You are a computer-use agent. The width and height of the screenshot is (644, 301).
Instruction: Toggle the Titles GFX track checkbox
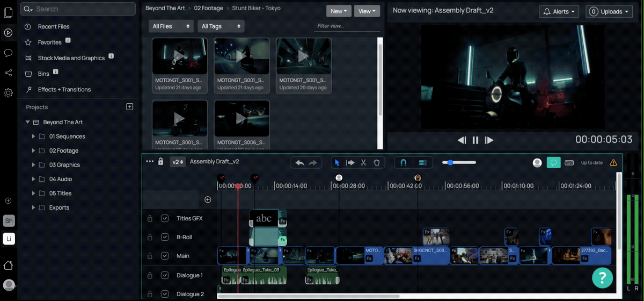[x=165, y=218]
